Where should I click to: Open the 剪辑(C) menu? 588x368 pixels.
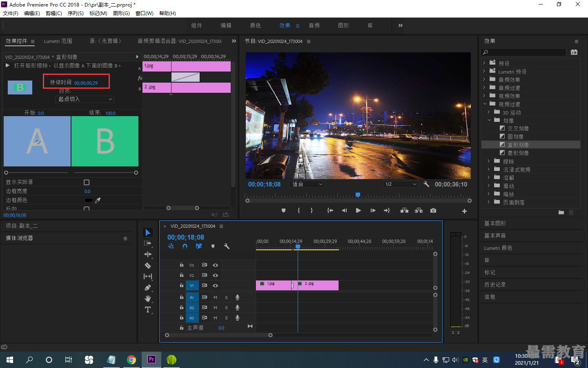coord(54,13)
